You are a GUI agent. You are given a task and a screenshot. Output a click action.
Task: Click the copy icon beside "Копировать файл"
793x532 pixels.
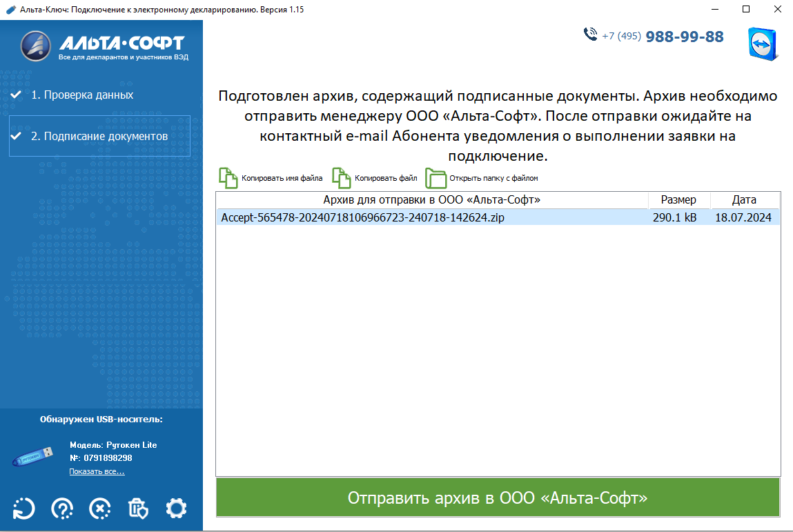pos(342,178)
